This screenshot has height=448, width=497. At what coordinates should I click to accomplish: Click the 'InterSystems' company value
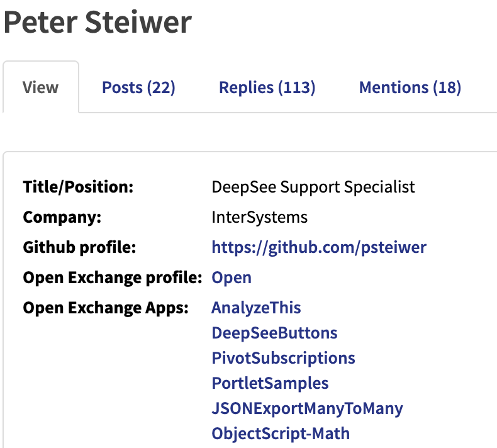260,218
